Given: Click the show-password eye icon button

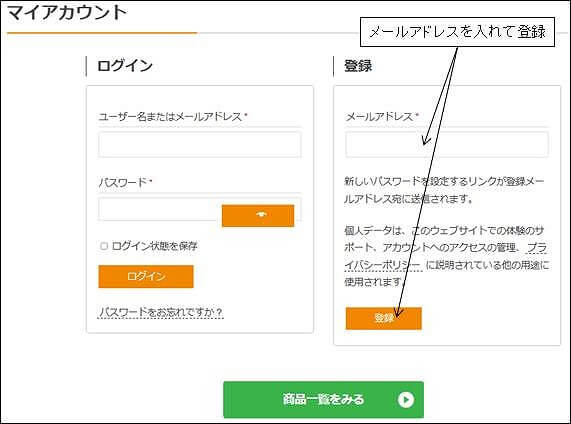Looking at the screenshot, I should tap(258, 215).
